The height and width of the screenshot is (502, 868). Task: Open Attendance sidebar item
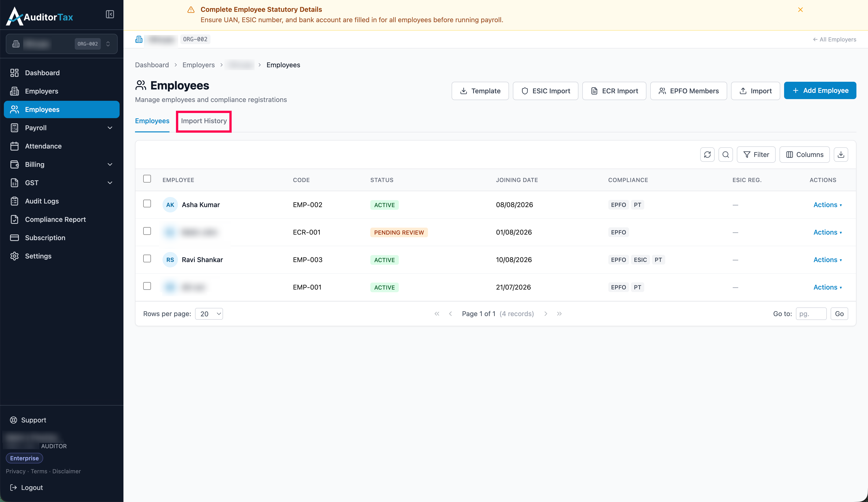click(x=62, y=146)
